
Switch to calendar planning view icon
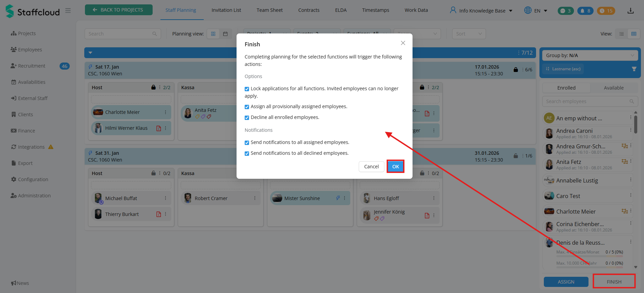point(225,34)
